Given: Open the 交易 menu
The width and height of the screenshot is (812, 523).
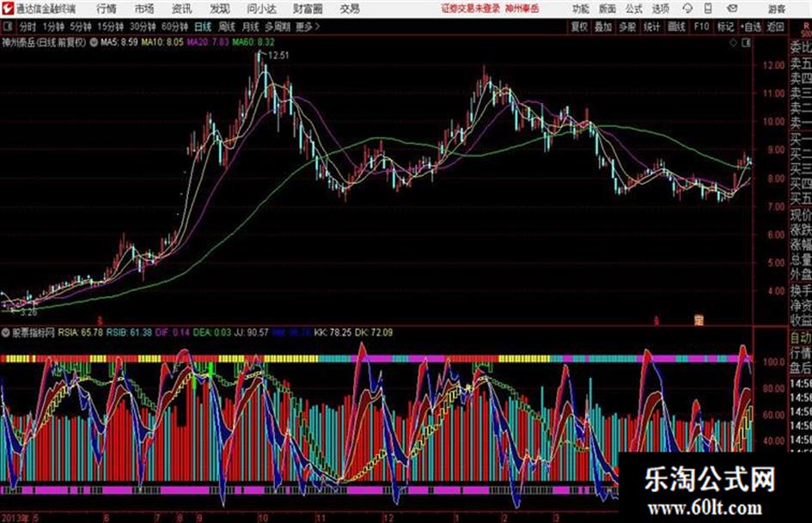Looking at the screenshot, I should tap(350, 9).
